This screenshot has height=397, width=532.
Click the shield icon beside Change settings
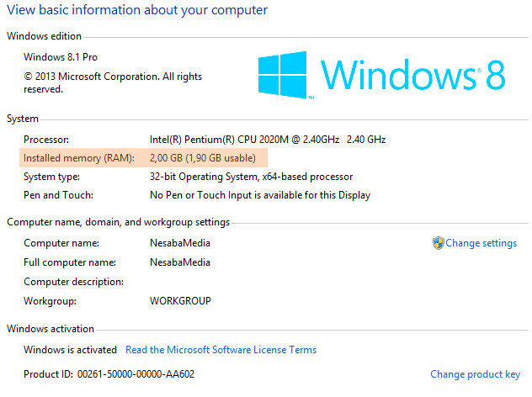[x=438, y=243]
